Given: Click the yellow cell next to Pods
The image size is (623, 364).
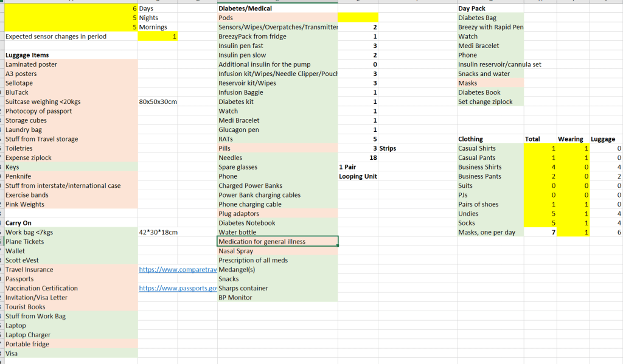Looking at the screenshot, I should tap(358, 18).
